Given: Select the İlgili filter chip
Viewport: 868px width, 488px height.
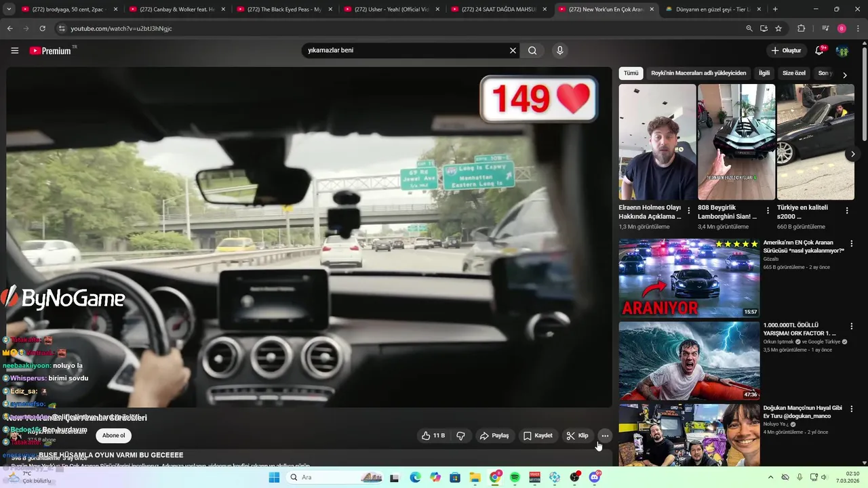Looking at the screenshot, I should pyautogui.click(x=764, y=73).
